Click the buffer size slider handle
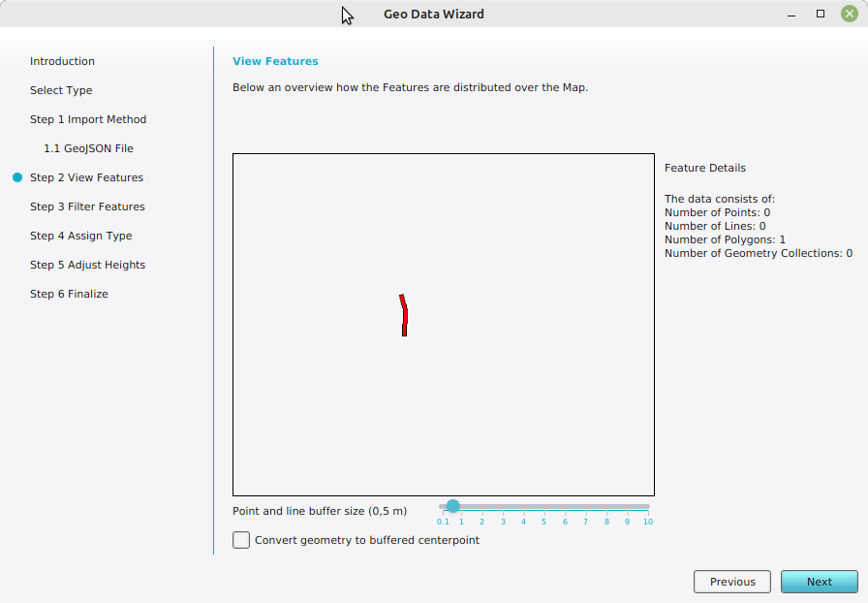The image size is (868, 603). (x=452, y=506)
